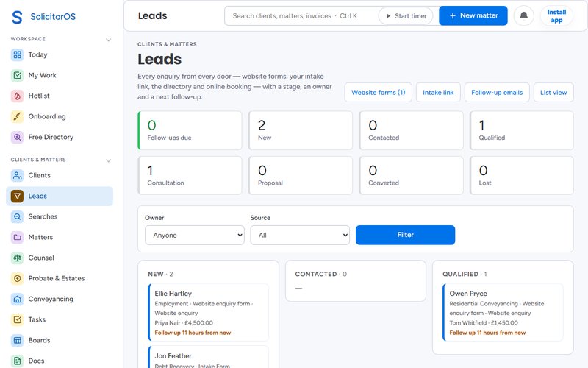
Task: Click the Matters folder icon
Action: tap(17, 237)
